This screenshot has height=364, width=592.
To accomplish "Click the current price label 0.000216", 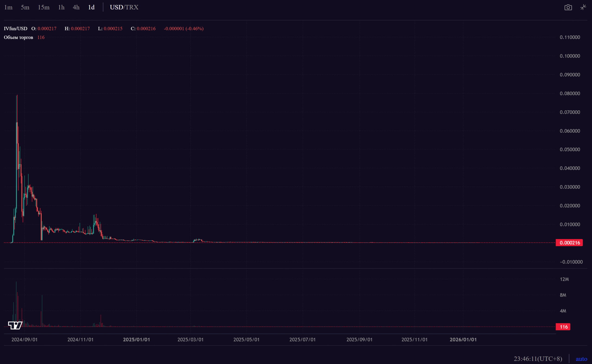I will tap(569, 243).
